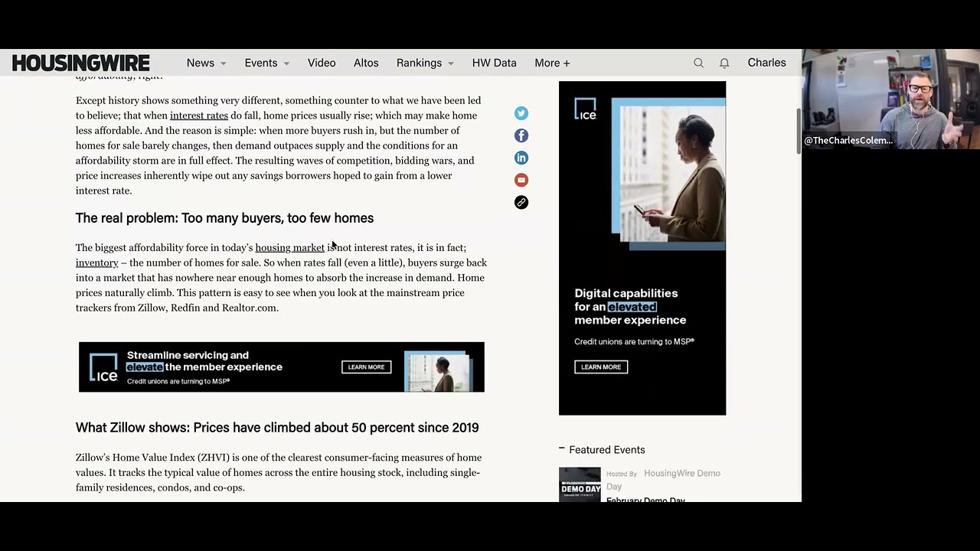Click heading 'The real problem: Too many buyers'
980x551 pixels.
[x=224, y=218]
